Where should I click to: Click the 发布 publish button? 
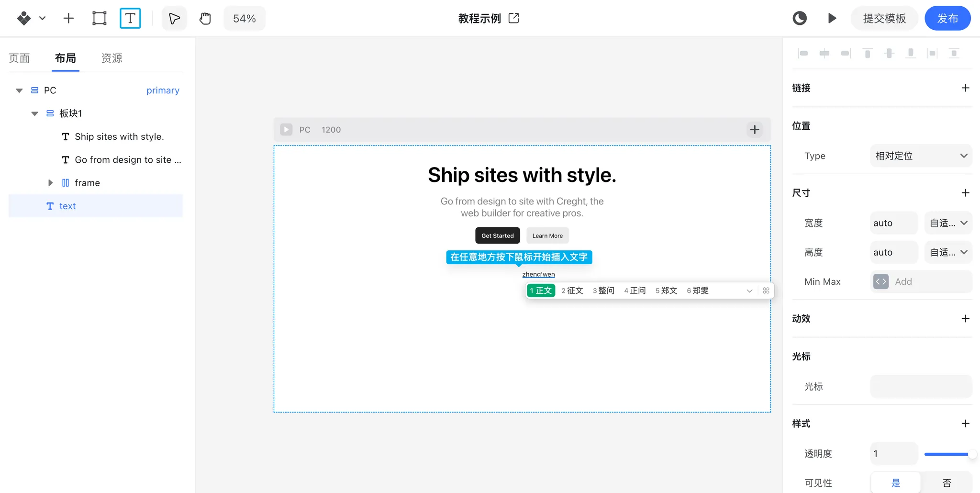point(947,19)
